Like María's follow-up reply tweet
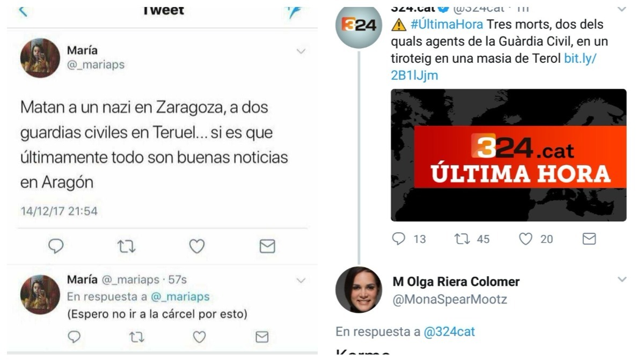This screenshot has height=362, width=644. pyautogui.click(x=199, y=337)
